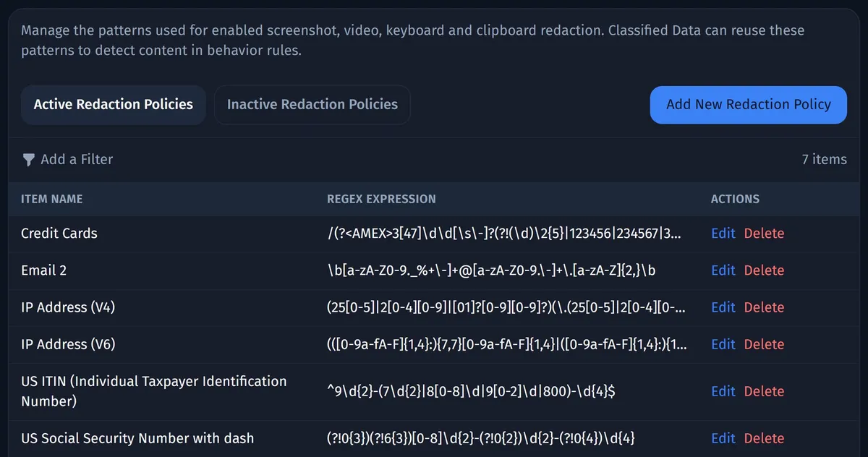Click the Email 2 regex expression
Image resolution: width=868 pixels, height=457 pixels.
tap(491, 270)
